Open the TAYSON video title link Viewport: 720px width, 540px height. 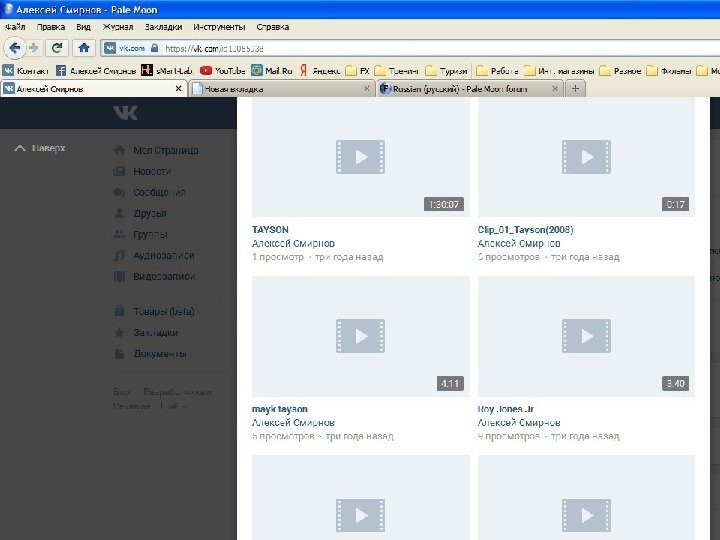pos(270,230)
